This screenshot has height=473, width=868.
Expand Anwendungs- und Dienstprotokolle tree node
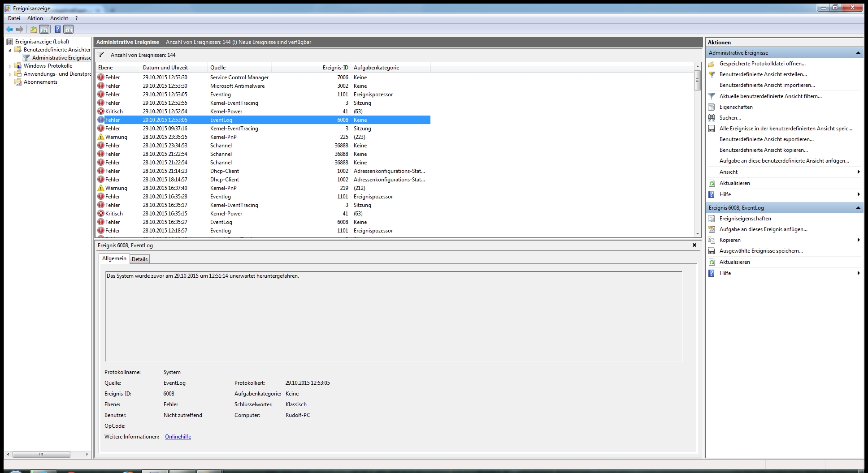coord(10,74)
